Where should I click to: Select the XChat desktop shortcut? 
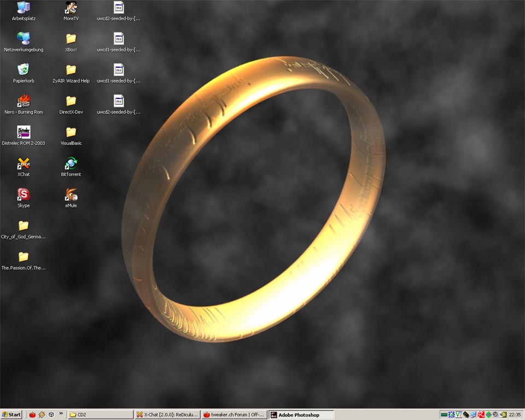pyautogui.click(x=24, y=163)
